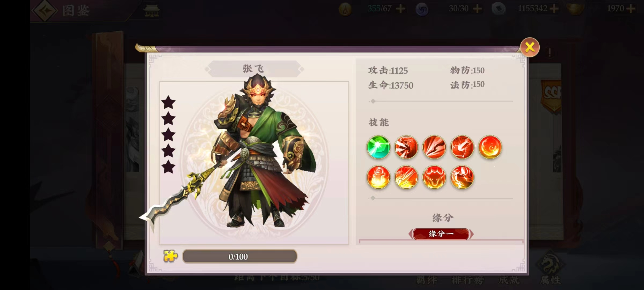
Task: Go back using the 图鉴 diamond icon
Action: (45, 11)
